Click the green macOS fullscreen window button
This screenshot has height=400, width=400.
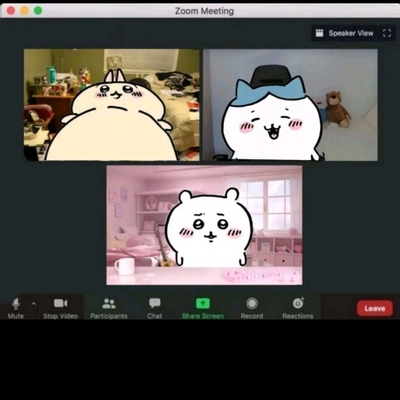(x=38, y=11)
